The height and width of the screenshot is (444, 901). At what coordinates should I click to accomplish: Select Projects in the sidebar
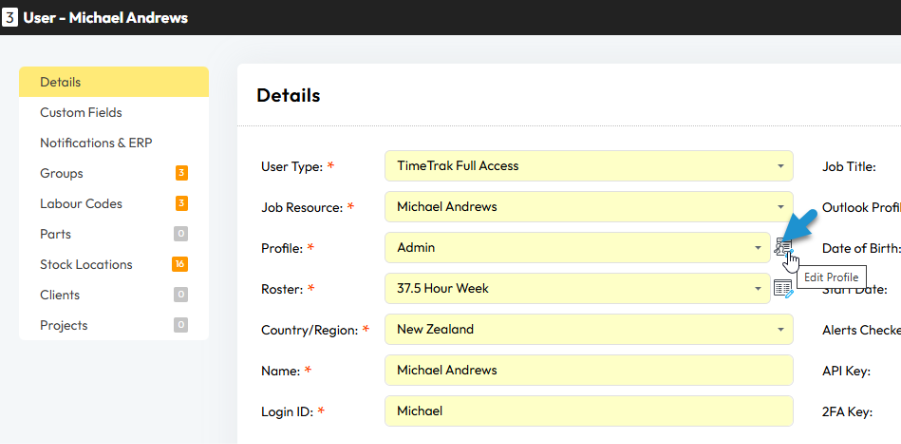click(x=63, y=325)
